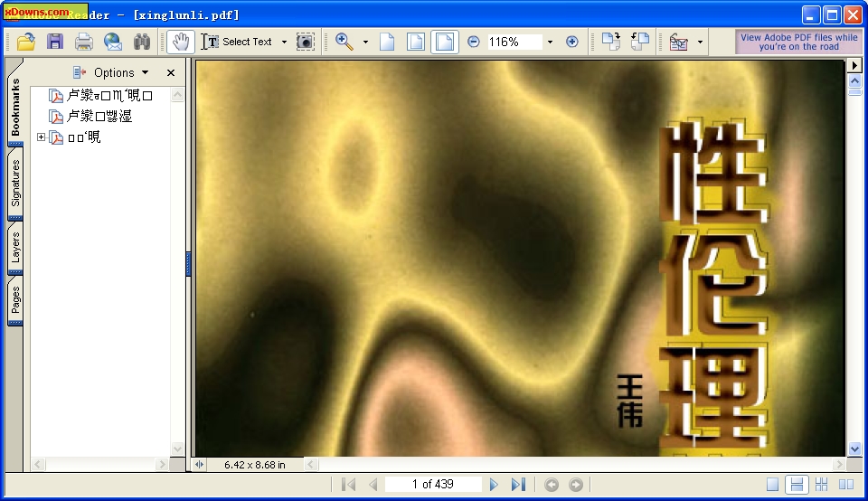This screenshot has height=501, width=868.
Task: Switch to the Bookmarks tab
Action: (x=15, y=108)
